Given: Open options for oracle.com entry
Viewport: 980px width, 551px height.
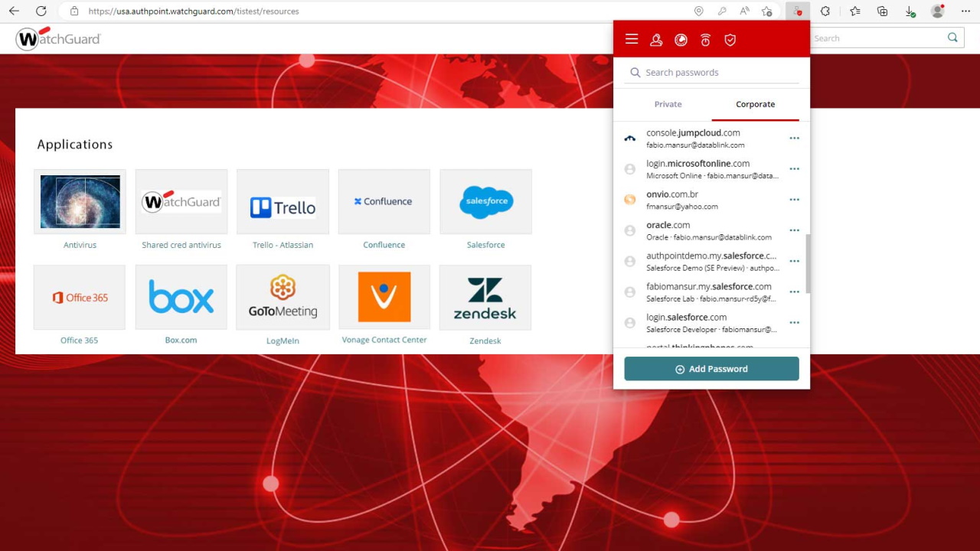Looking at the screenshot, I should coord(794,230).
